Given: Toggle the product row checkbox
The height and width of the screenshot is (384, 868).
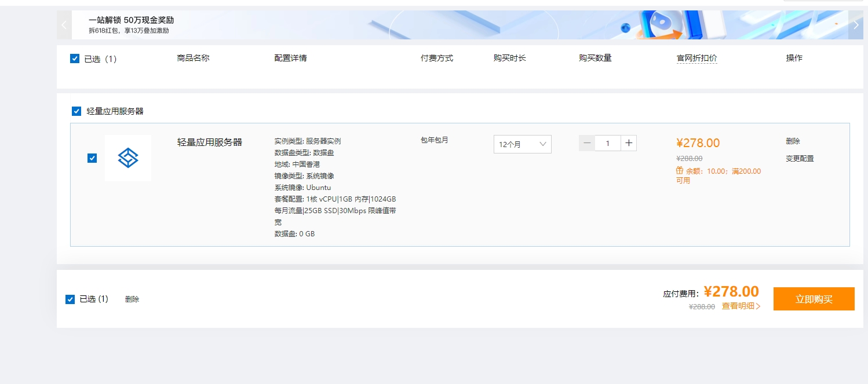Looking at the screenshot, I should click(92, 158).
